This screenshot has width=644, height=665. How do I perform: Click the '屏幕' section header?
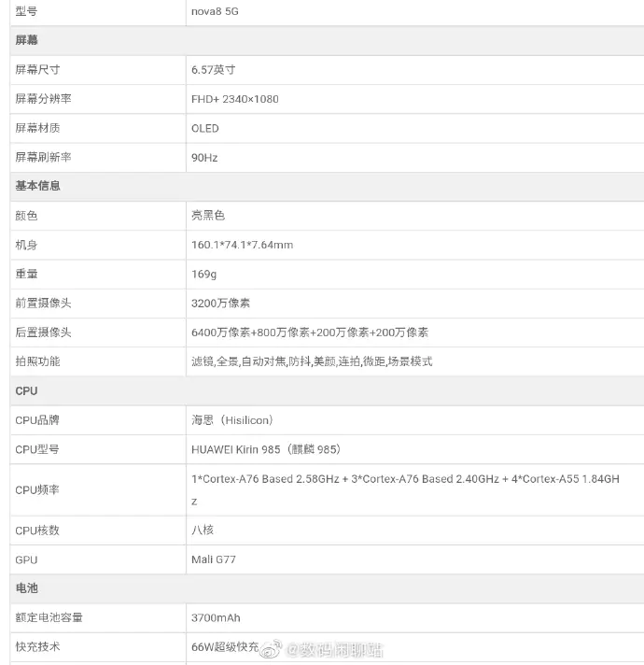coord(26,40)
